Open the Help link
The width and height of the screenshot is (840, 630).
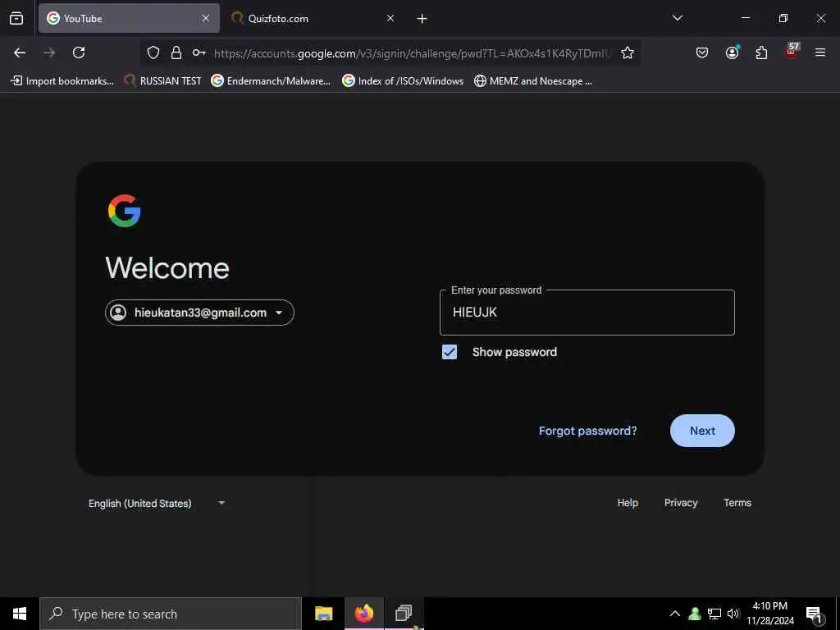(628, 503)
